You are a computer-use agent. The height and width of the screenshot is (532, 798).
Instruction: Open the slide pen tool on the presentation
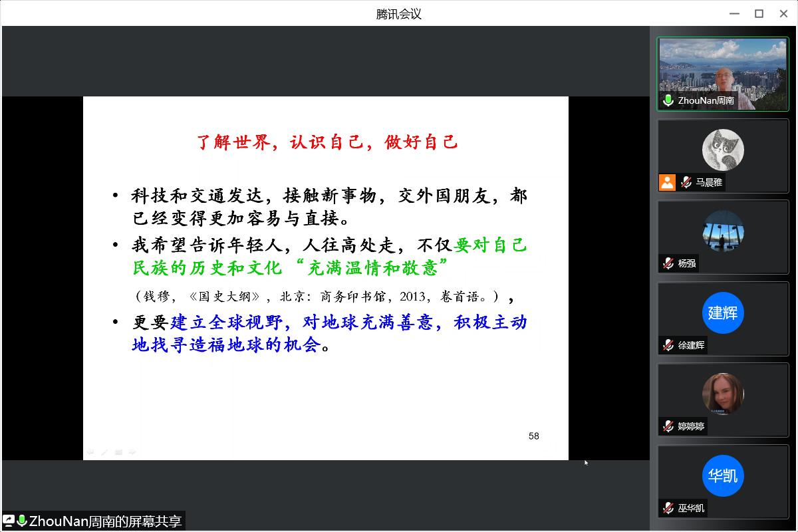click(x=104, y=452)
